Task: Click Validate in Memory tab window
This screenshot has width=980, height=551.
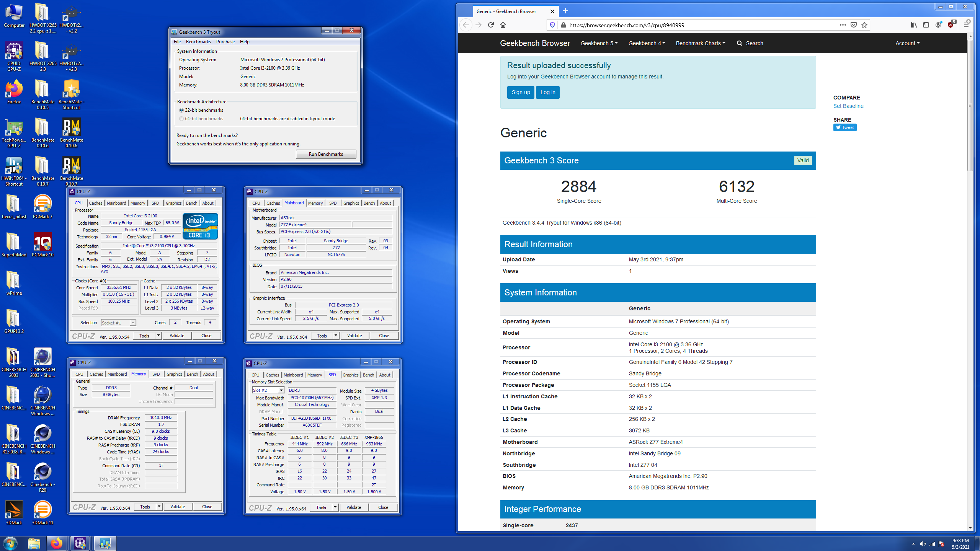Action: click(x=178, y=507)
